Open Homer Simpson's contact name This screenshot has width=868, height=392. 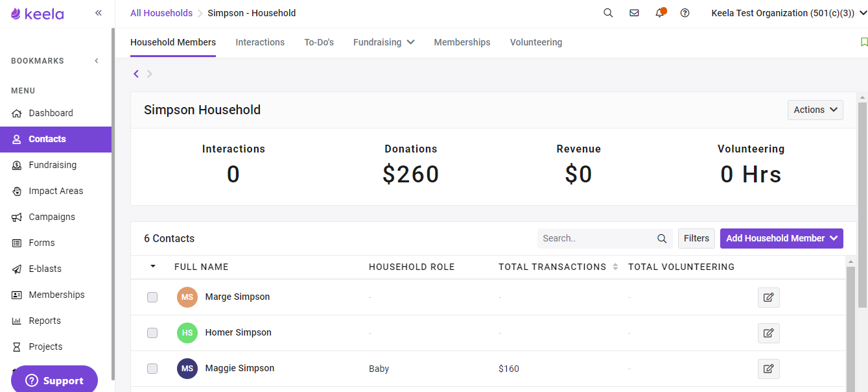[x=238, y=332]
